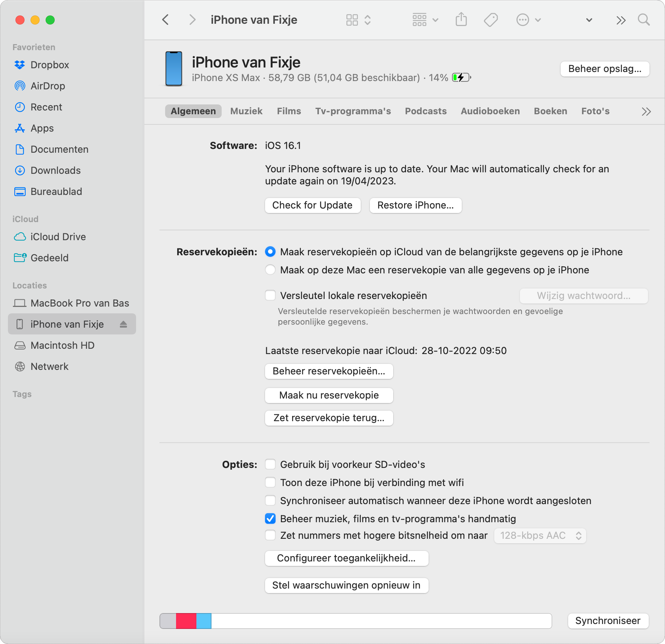Click the gray segment of the storage bar
Image resolution: width=665 pixels, height=644 pixels.
pyautogui.click(x=168, y=621)
